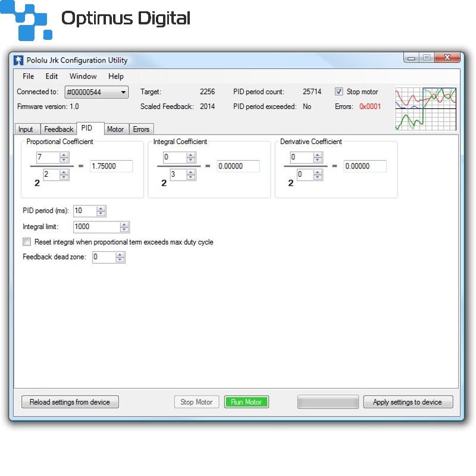Image resolution: width=476 pixels, height=476 pixels.
Task: Click the integral coefficient numerator field
Action: coord(174,157)
